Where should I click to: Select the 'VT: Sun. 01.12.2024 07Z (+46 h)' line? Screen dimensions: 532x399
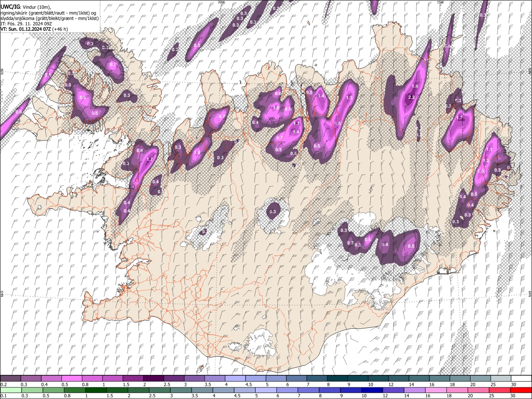(34, 29)
